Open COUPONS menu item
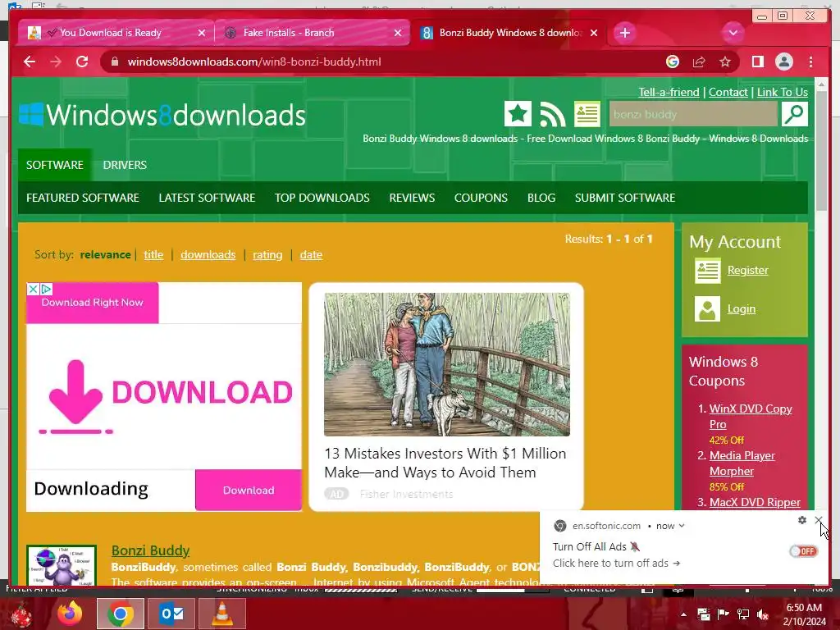Viewport: 840px width, 630px height. click(481, 198)
